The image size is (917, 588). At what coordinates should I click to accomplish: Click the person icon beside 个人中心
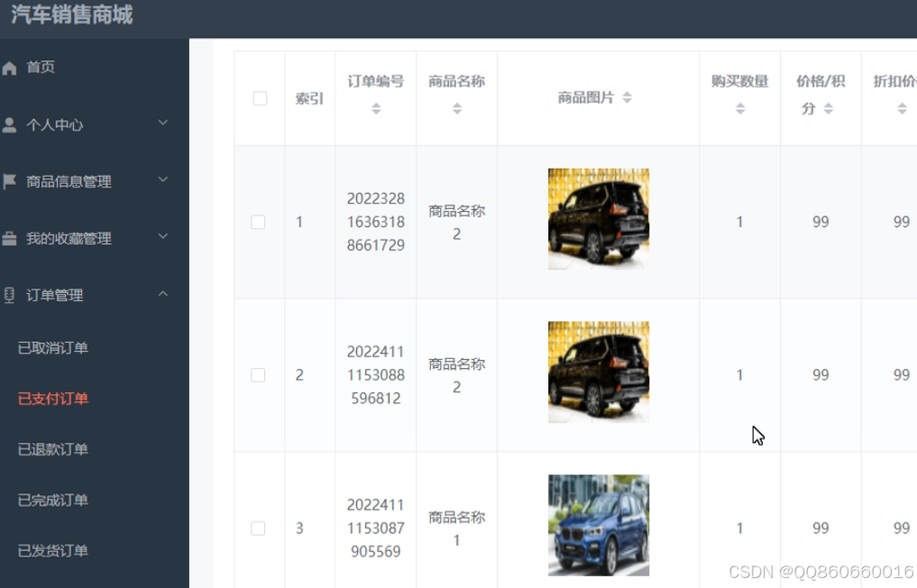9,124
